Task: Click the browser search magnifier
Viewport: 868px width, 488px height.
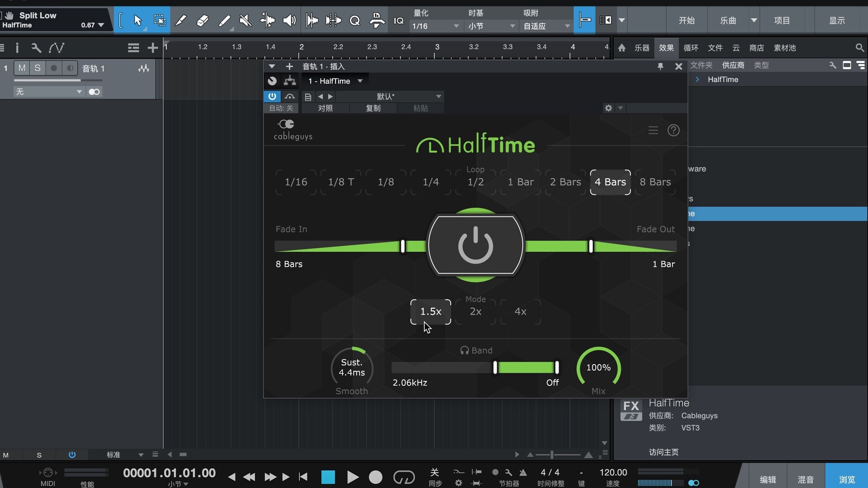Action: [x=860, y=47]
